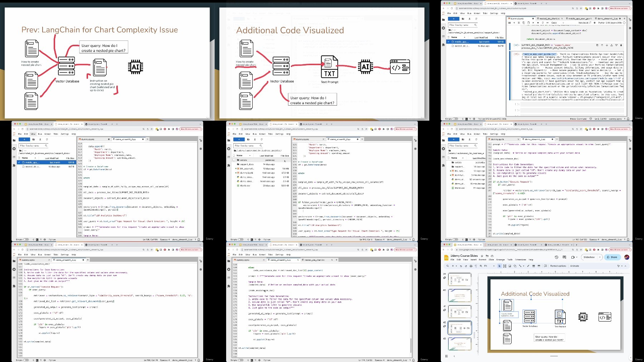Screen dimensions: 644x362
Task: Apply paint format tool in Google Slides toolbar
Action: (x=476, y=266)
